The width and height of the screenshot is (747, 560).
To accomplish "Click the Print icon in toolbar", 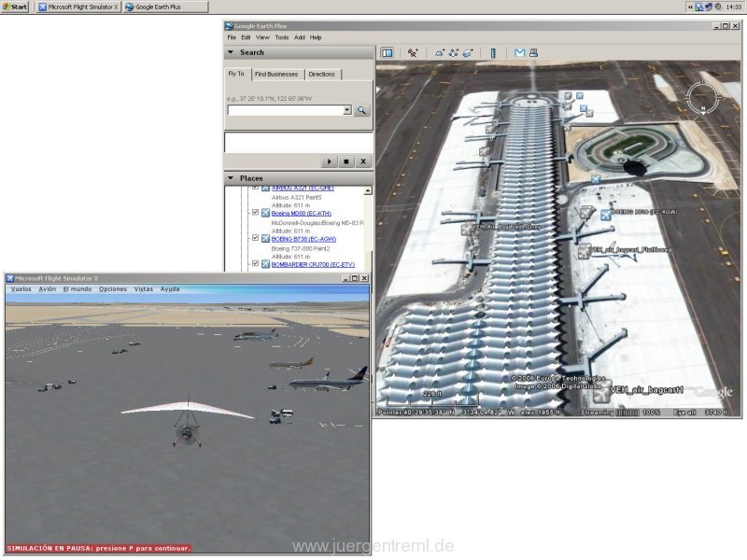I will click(533, 53).
